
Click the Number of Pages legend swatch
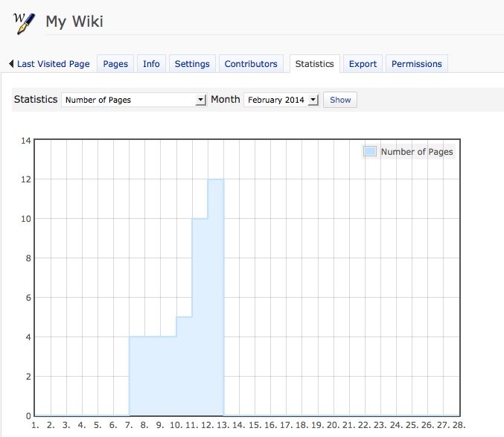370,151
